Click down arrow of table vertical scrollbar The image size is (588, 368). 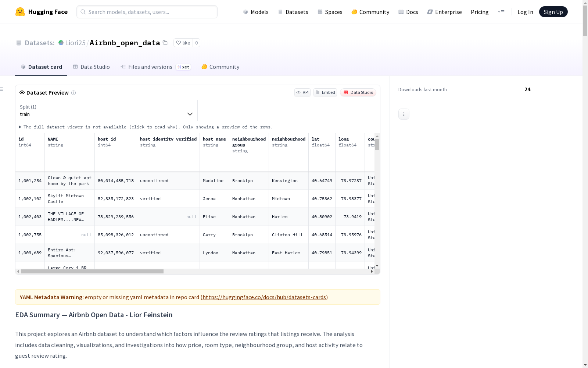tap(377, 266)
